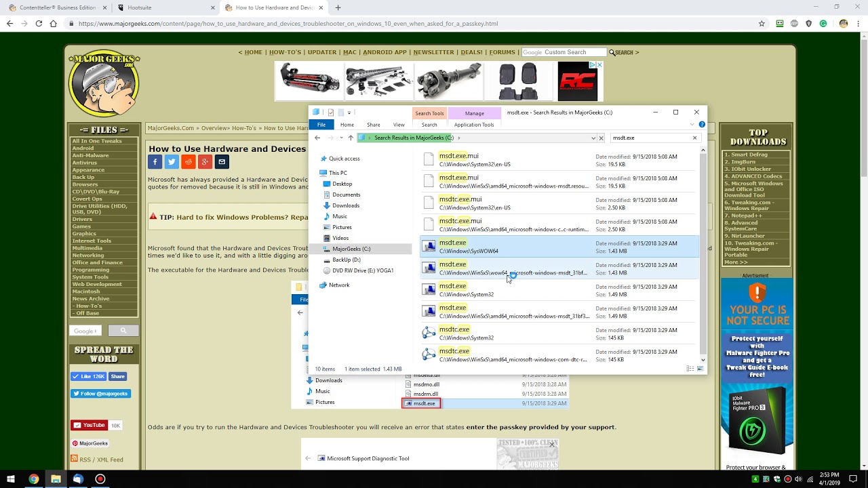This screenshot has height=488, width=868.
Task: Select msdt.exe.mui in System32\en-US
Action: click(x=560, y=160)
